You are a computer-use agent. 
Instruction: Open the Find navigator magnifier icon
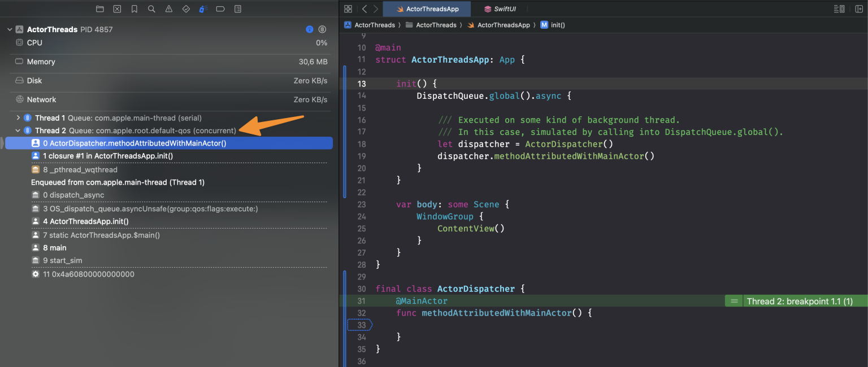coord(150,8)
